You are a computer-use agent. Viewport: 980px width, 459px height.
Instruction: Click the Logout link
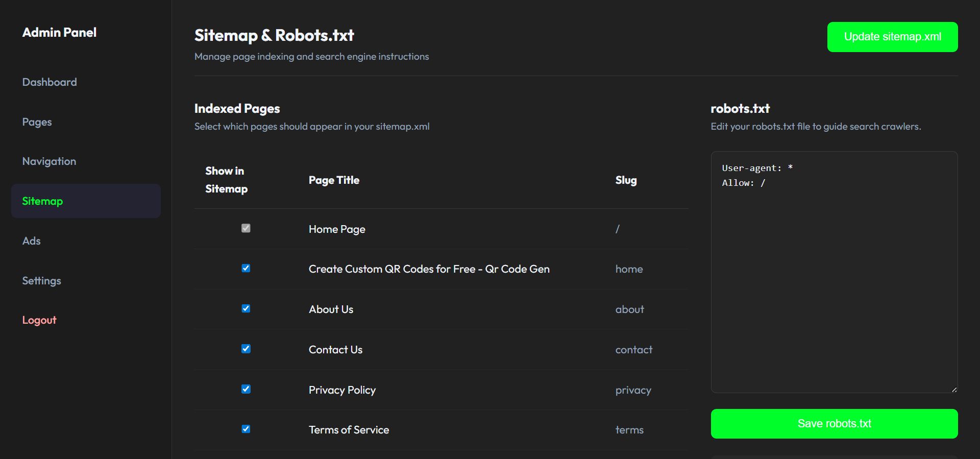tap(39, 320)
